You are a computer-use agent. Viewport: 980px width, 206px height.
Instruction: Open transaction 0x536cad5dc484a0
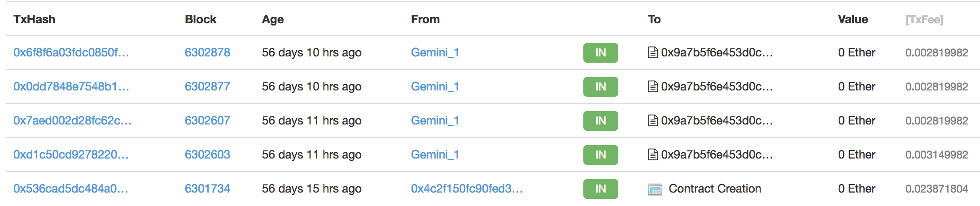(70, 189)
